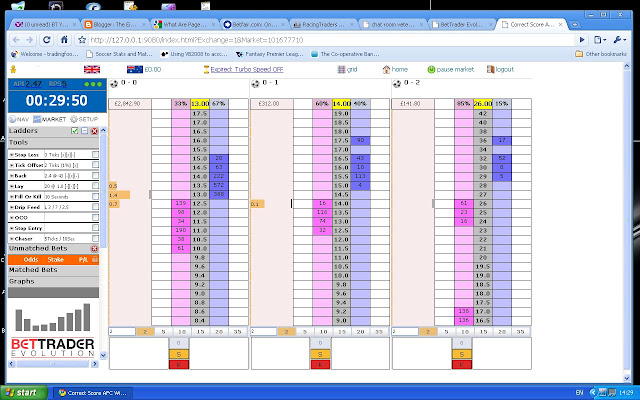Open the Matched Bets panel header
Image resolution: width=640 pixels, height=400 pixels.
pyautogui.click(x=53, y=270)
